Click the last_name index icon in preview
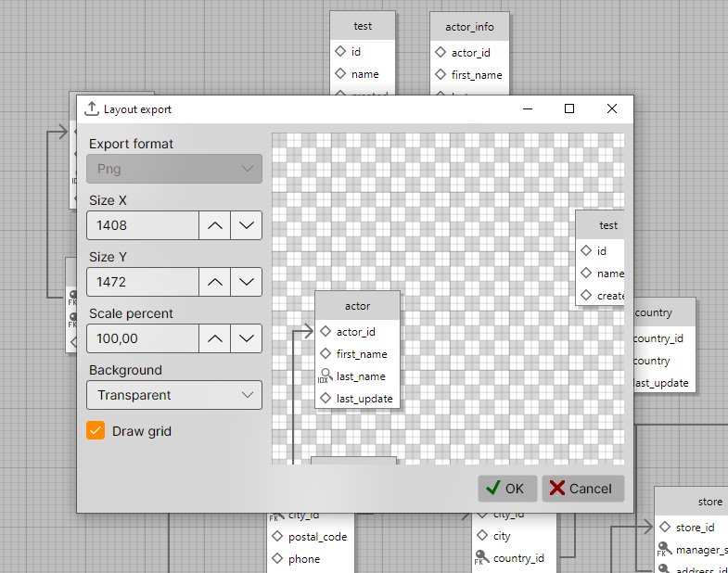The height and width of the screenshot is (573, 728). [325, 376]
